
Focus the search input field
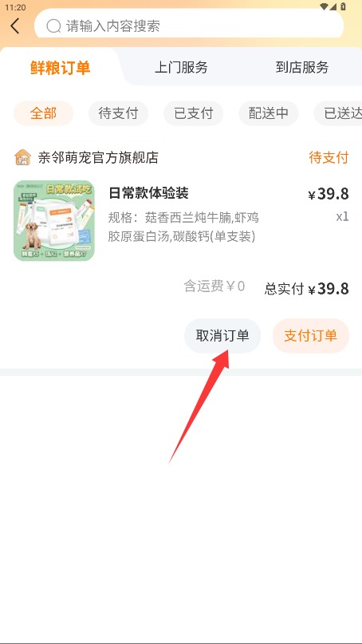[x=189, y=26]
